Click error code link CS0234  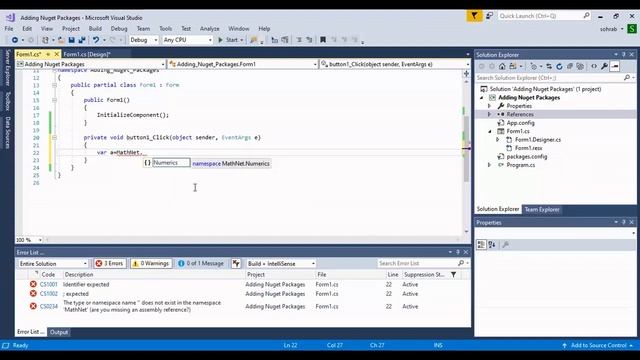click(x=49, y=307)
